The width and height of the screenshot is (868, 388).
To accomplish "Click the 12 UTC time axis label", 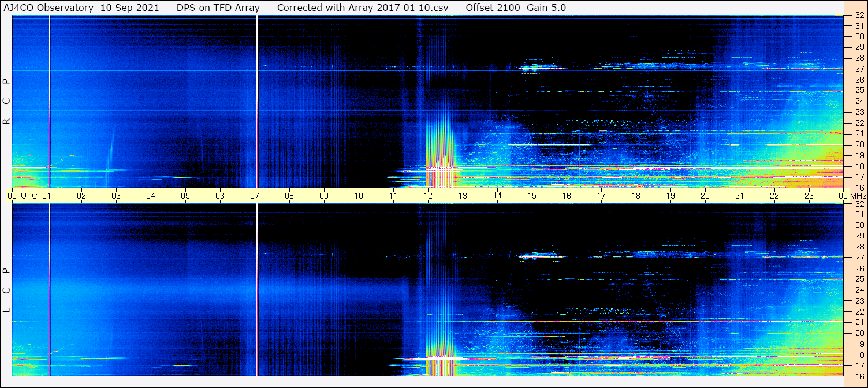I will pos(428,196).
